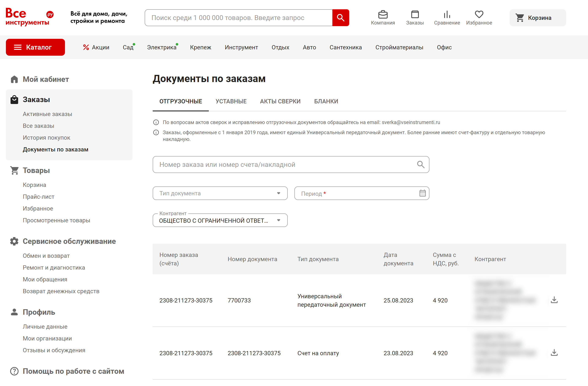Click the red search magnifier button

point(340,18)
